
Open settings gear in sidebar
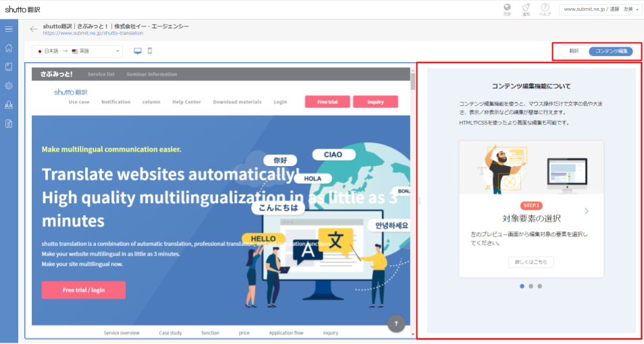point(9,86)
